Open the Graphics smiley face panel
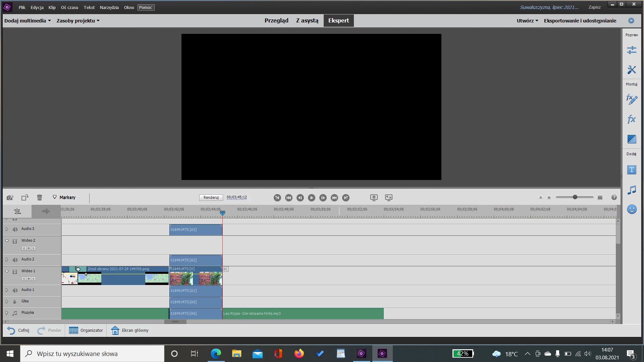 (632, 209)
